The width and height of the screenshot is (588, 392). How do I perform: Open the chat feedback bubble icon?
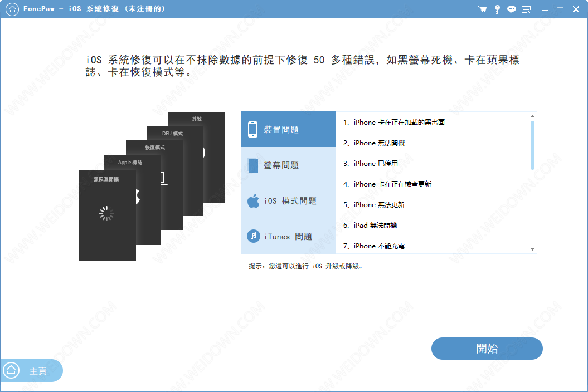coord(512,9)
